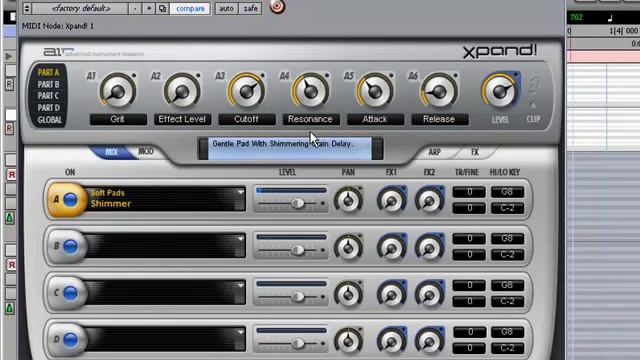Screen dimensions: 640x360
Task: Open part A Soft Pads Shimmer dropdown
Action: 240,193
